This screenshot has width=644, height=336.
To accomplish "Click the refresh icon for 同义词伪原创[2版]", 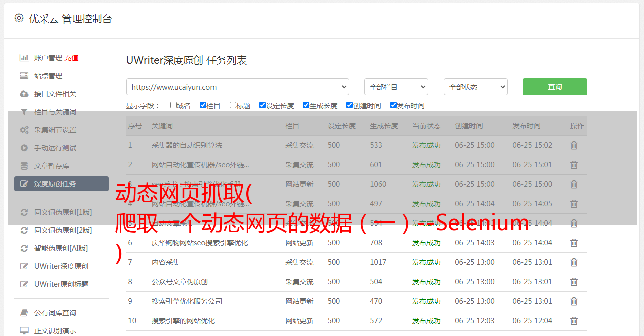I will tap(24, 230).
